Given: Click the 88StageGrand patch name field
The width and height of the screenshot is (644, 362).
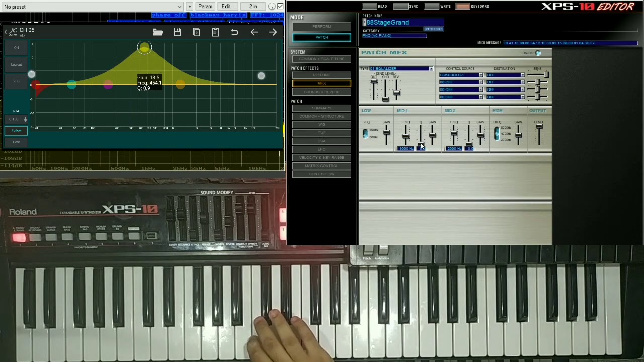Looking at the screenshot, I should (403, 22).
